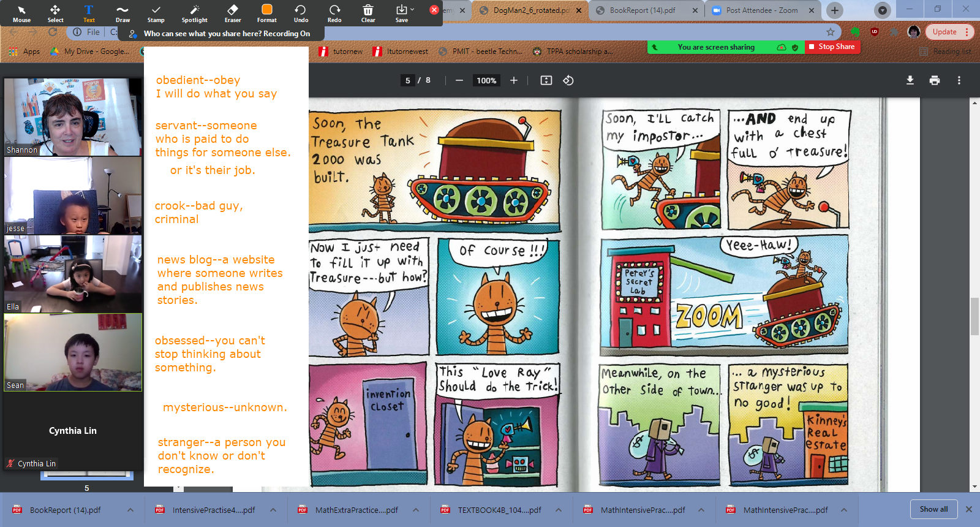Download the PDF
This screenshot has height=527, width=980.
pos(910,80)
